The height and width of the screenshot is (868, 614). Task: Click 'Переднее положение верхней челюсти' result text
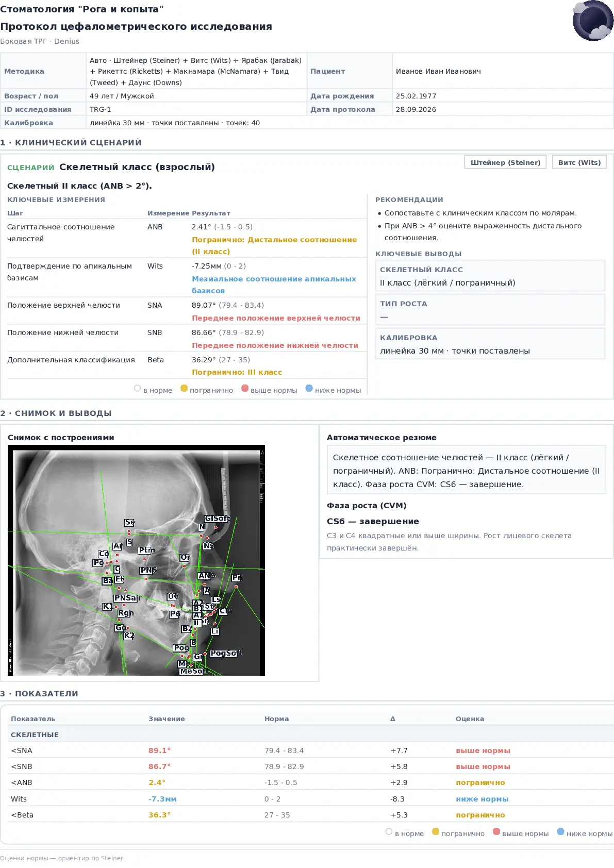coord(276,318)
